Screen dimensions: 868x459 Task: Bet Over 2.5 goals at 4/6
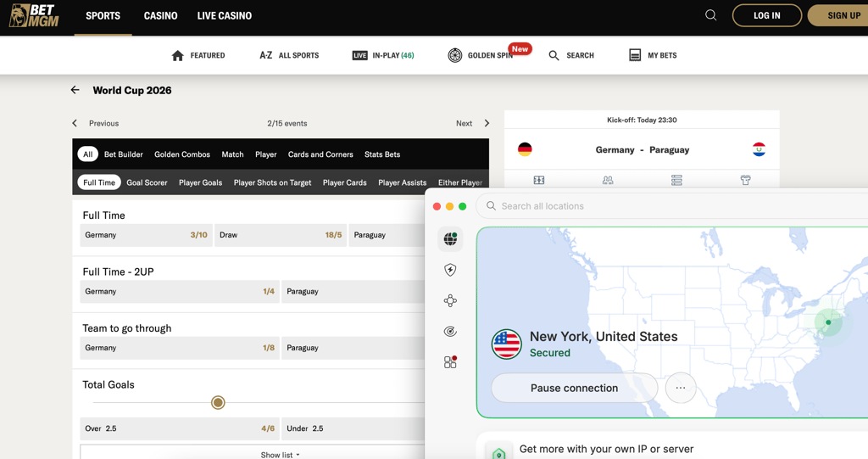click(x=180, y=428)
